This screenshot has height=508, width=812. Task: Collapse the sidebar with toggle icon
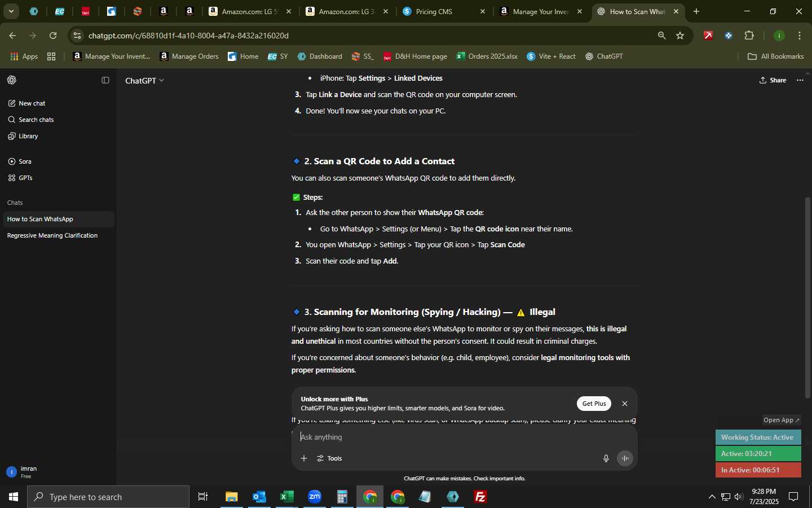(x=105, y=80)
